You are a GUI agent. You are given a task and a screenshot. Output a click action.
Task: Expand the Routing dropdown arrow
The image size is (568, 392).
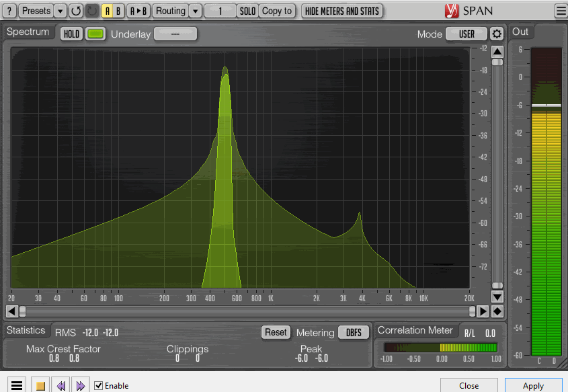click(195, 11)
